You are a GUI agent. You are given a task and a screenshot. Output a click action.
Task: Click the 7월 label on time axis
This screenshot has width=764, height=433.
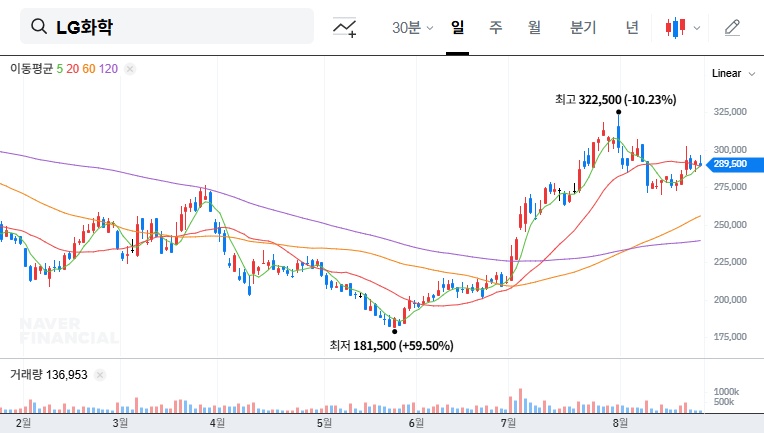pyautogui.click(x=508, y=423)
